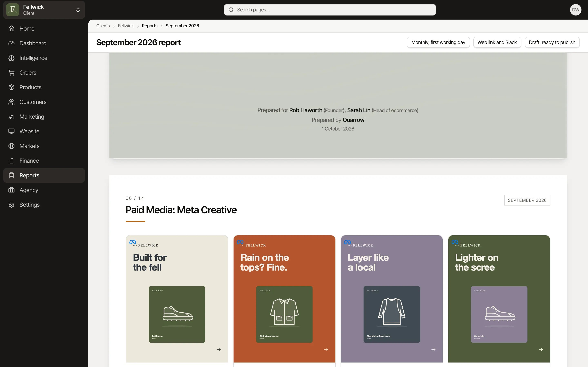Select the Markets globe icon
Viewport: 588px width, 367px height.
pos(11,146)
